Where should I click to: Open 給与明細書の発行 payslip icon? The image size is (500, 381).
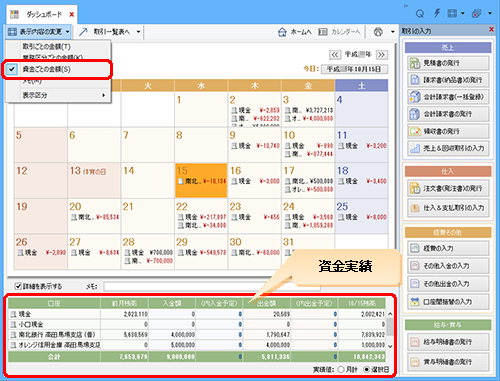(x=415, y=342)
